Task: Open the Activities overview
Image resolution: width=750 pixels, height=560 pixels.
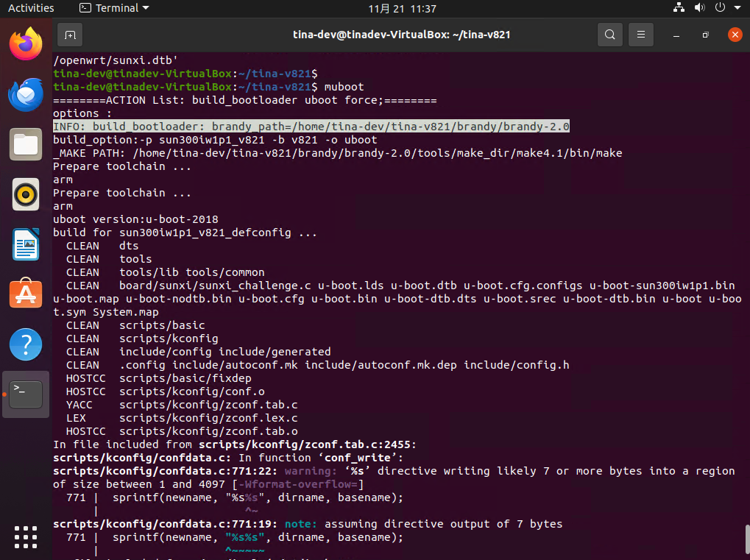Action: [31, 8]
